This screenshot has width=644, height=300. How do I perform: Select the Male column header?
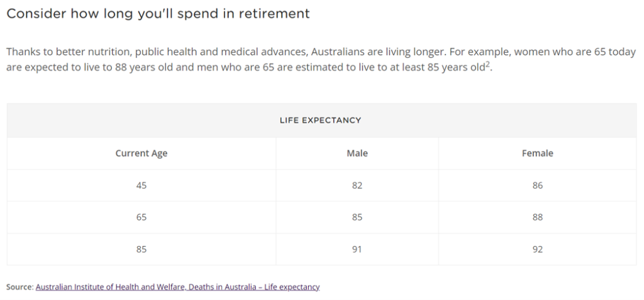[x=357, y=153]
